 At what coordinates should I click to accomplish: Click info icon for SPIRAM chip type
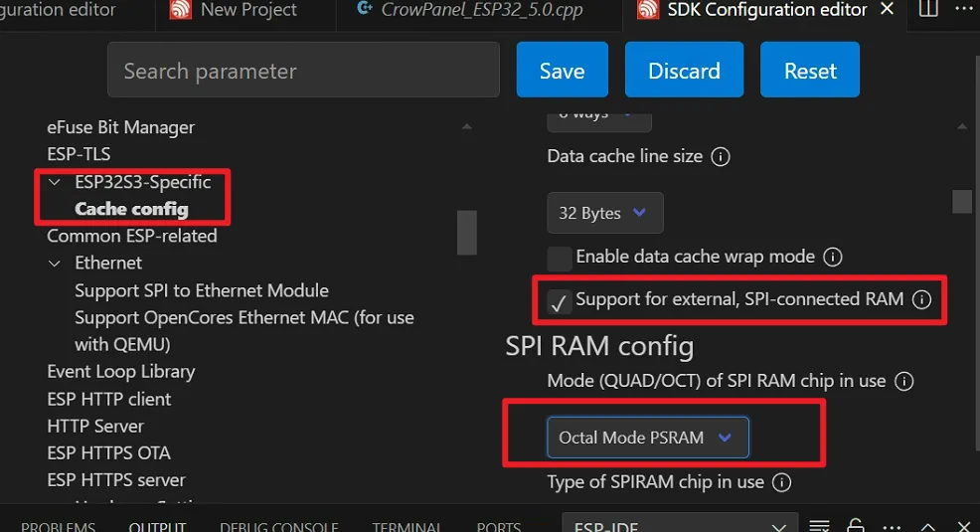click(x=782, y=482)
